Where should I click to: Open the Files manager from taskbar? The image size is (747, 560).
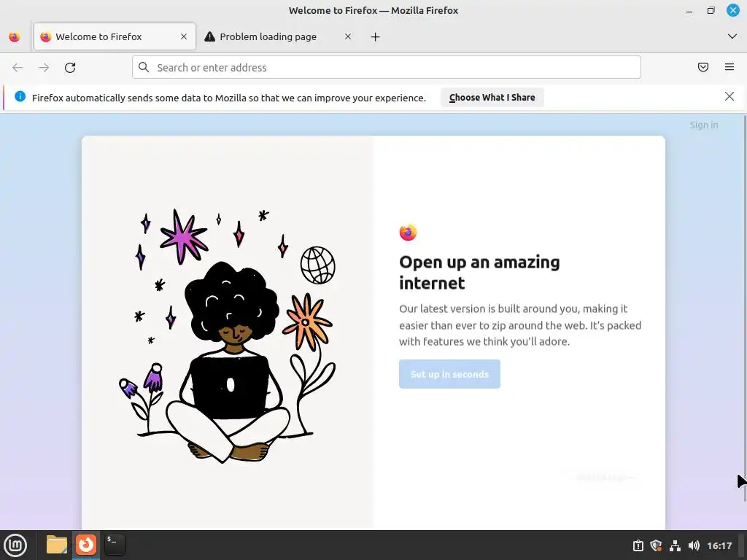pos(57,545)
